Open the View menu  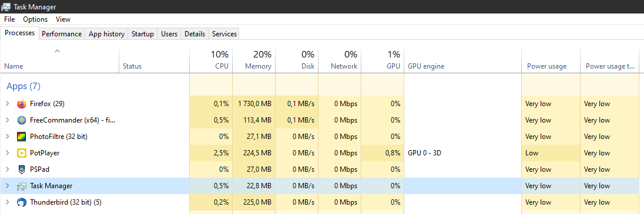pos(63,19)
